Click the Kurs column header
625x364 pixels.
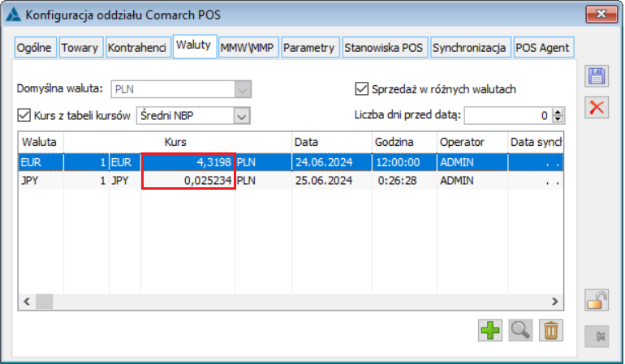(176, 142)
